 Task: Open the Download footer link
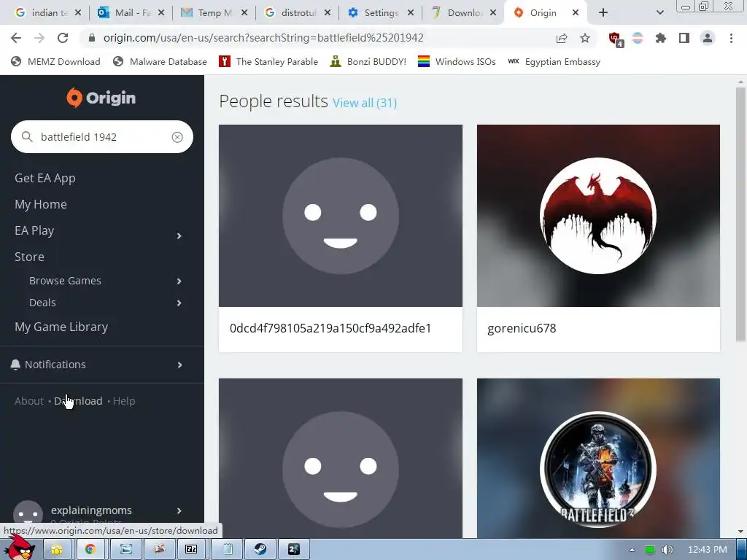tap(78, 401)
